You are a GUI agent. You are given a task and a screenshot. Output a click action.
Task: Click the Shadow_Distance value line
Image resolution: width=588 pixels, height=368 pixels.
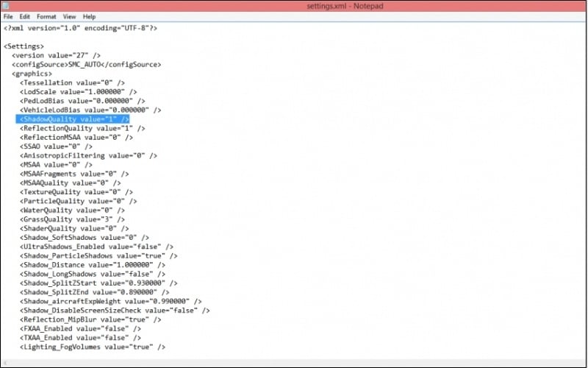[x=93, y=265]
